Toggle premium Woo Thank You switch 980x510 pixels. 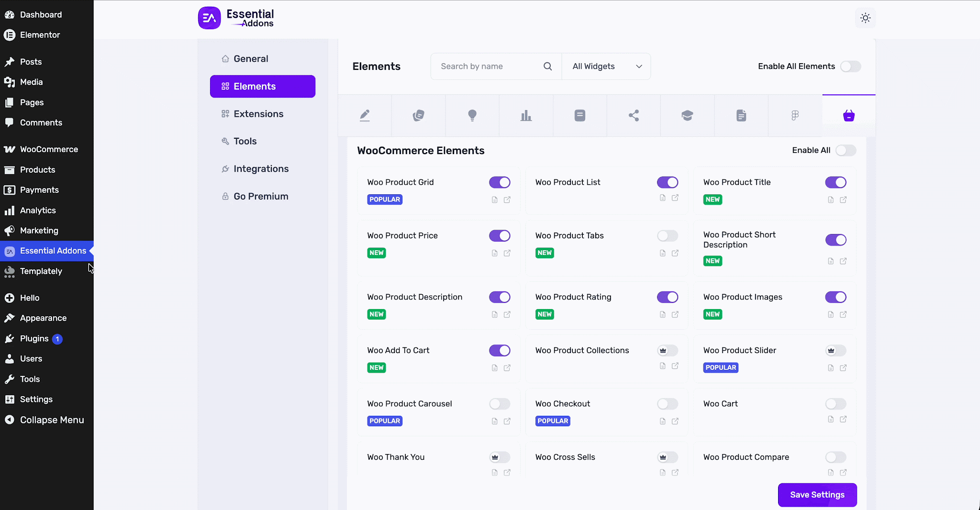500,457
